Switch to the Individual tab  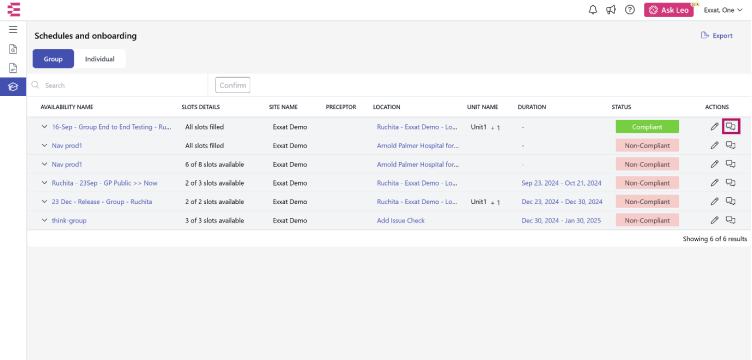[x=100, y=59]
